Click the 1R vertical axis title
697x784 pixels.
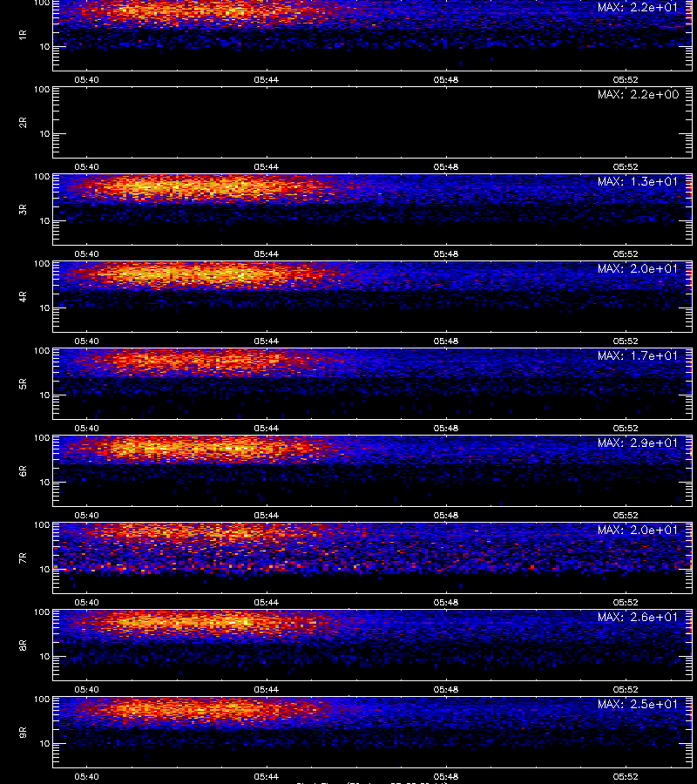coord(23,35)
